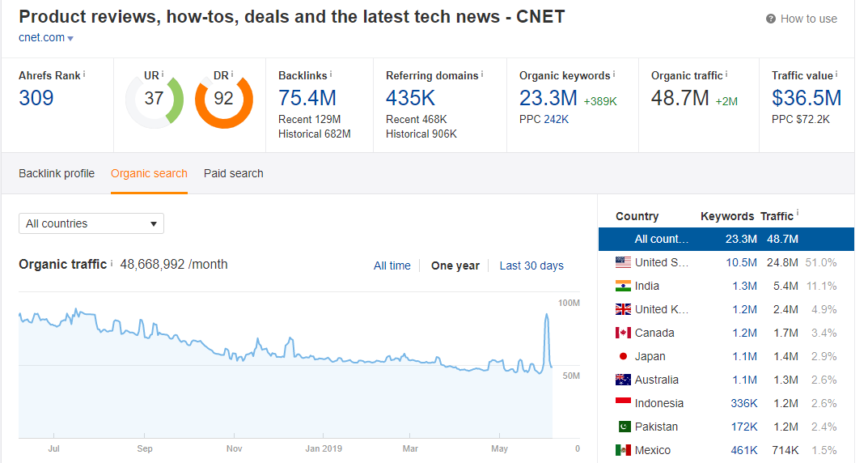The height and width of the screenshot is (463, 868).
Task: Click the Historical 682M backlinks text
Action: [315, 134]
